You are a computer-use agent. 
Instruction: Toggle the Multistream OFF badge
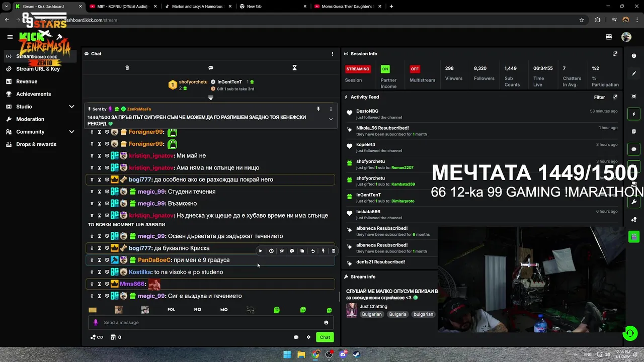click(415, 69)
